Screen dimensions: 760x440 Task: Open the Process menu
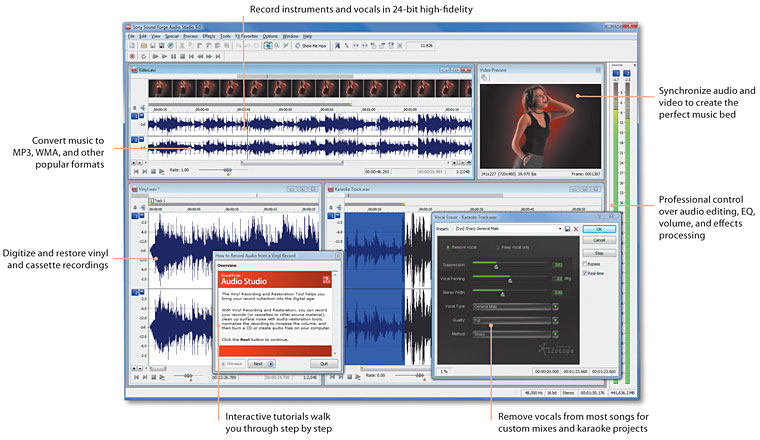pyautogui.click(x=190, y=36)
